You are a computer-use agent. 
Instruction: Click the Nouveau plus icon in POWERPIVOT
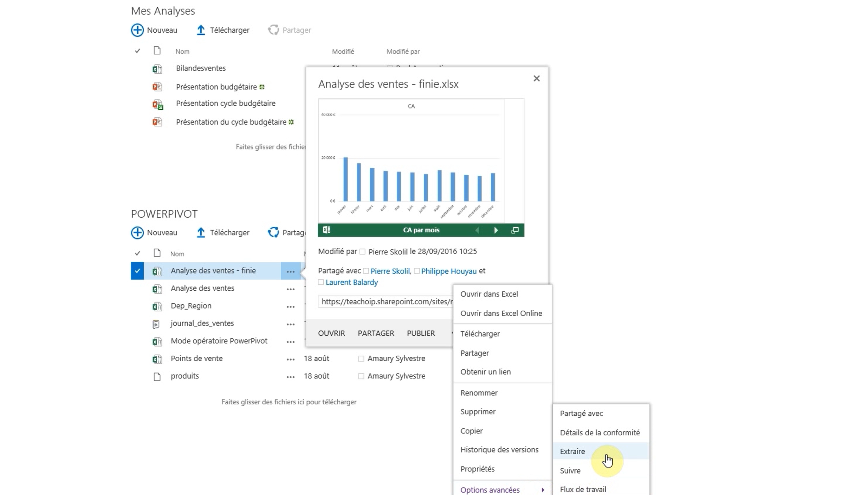pyautogui.click(x=137, y=232)
